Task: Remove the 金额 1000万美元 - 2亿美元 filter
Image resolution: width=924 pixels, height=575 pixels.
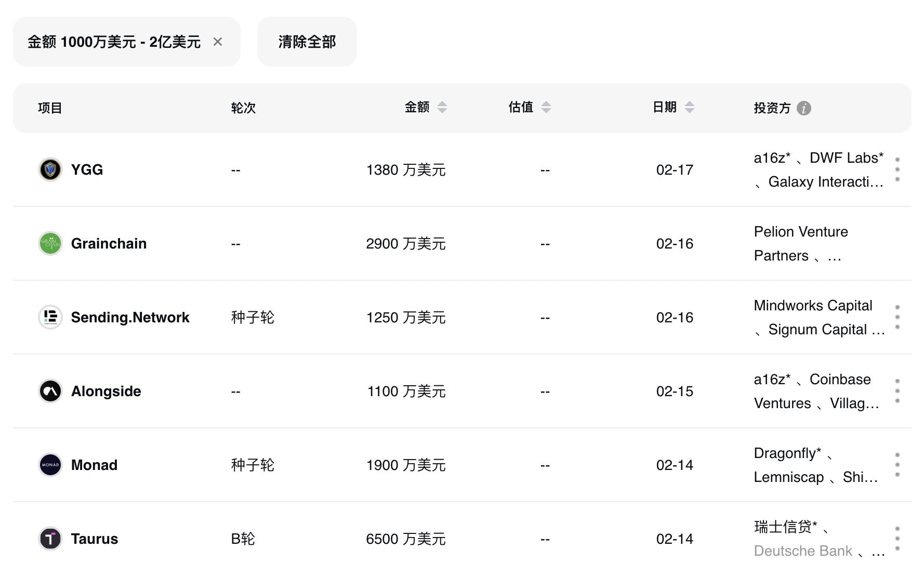Action: [x=218, y=42]
